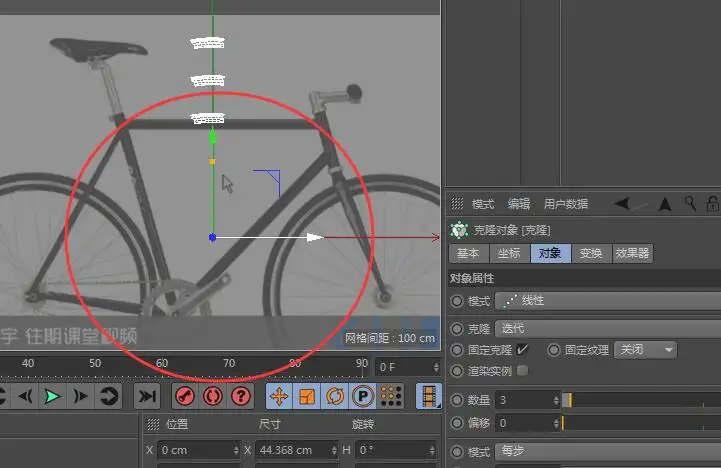This screenshot has width=721, height=468.
Task: Open the 模式 menu in Attribute Manager
Action: [x=483, y=204]
